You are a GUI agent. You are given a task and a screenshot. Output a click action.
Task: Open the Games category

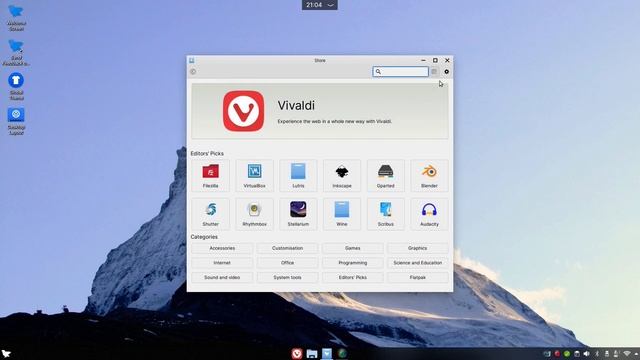coord(353,248)
